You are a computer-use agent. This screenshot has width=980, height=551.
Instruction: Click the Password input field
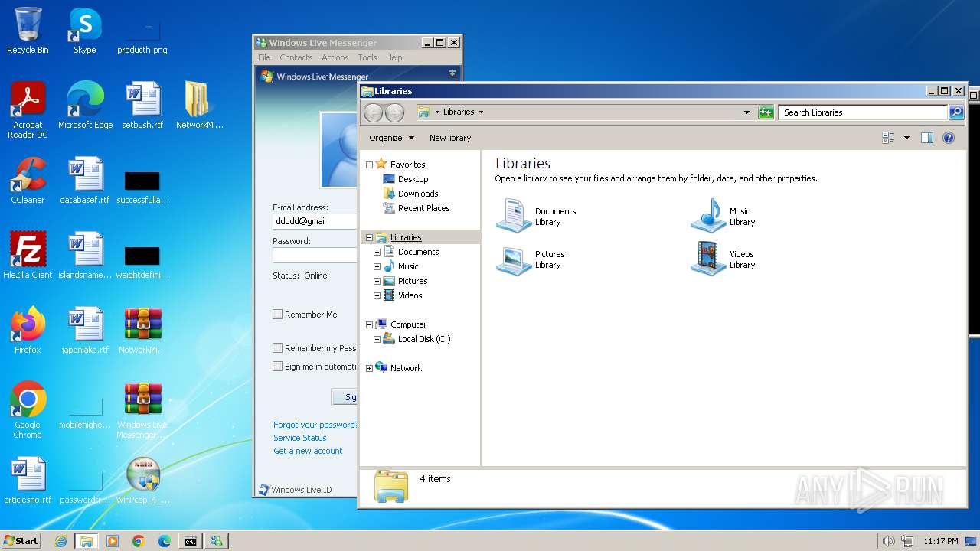pos(315,255)
